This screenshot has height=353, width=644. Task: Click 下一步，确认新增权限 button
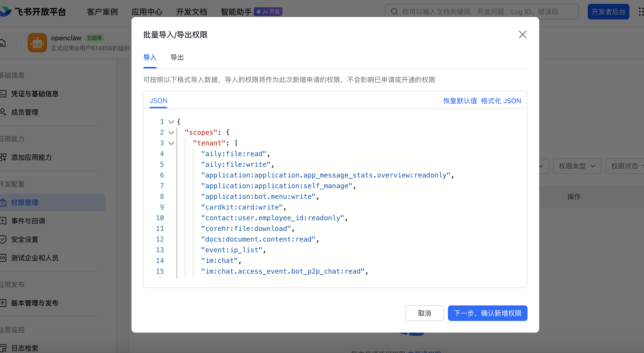pyautogui.click(x=487, y=313)
